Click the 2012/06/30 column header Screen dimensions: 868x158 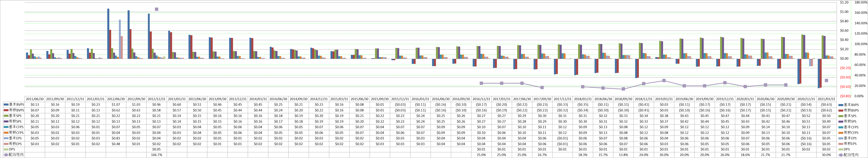(x=116, y=99)
